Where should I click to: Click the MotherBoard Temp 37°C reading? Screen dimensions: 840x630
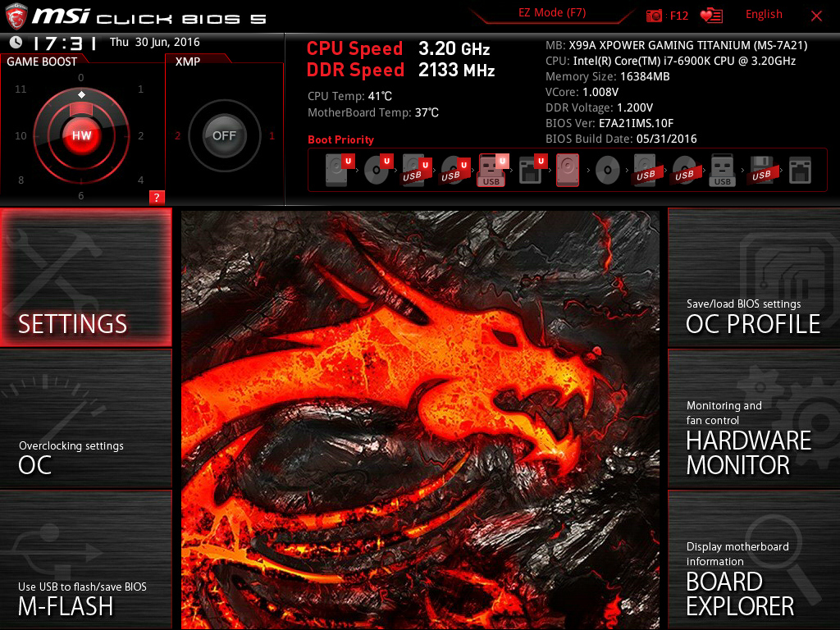(373, 112)
